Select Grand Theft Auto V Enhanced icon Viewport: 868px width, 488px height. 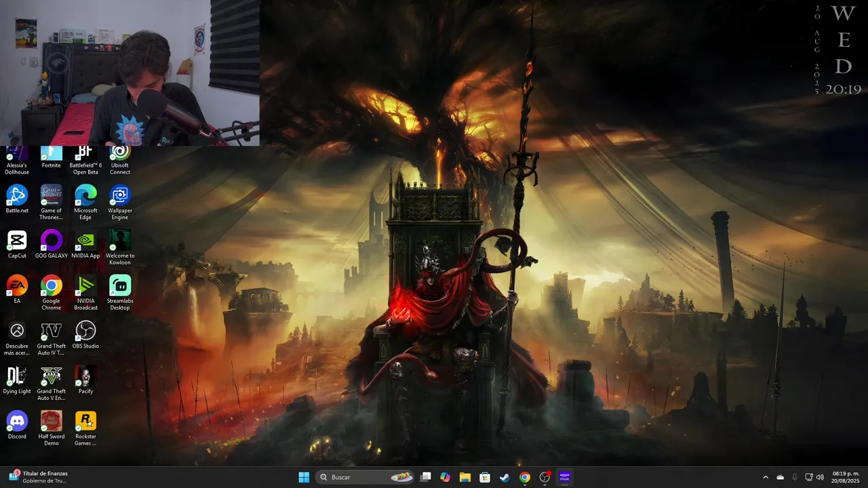52,384
